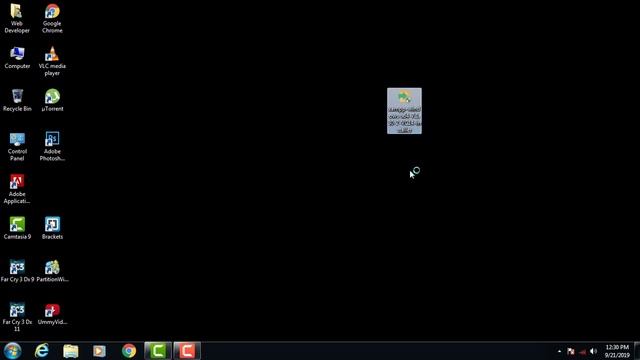Switch to the green Camtasia taskbar window
The height and width of the screenshot is (360, 640).
(158, 351)
